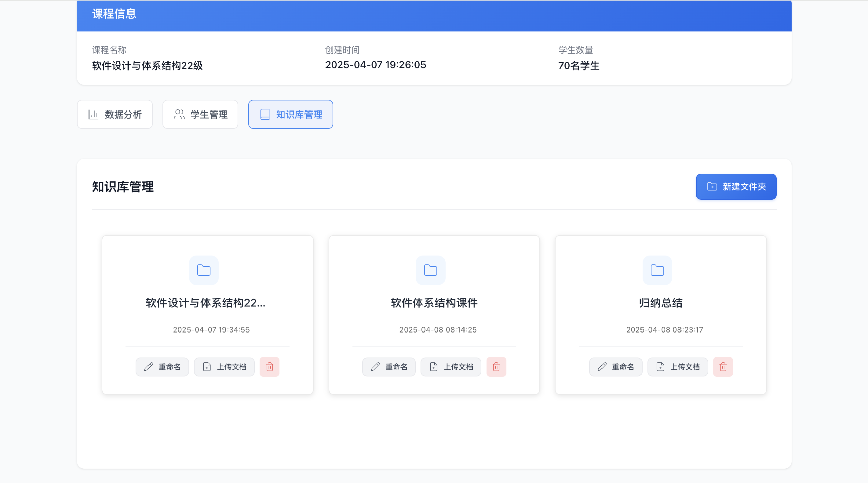Viewport: 868px width, 483px height.
Task: Delete the 软件体系结构课件 folder via trash icon
Action: point(496,367)
